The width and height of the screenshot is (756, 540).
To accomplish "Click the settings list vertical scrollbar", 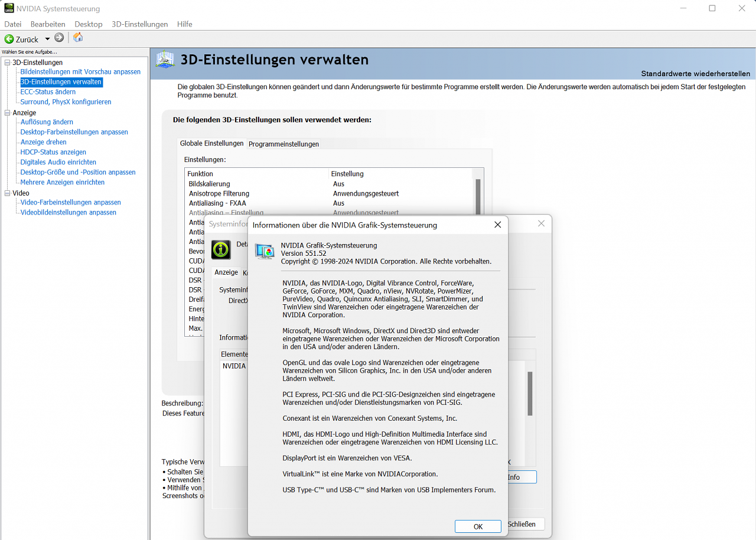I will pyautogui.click(x=478, y=198).
